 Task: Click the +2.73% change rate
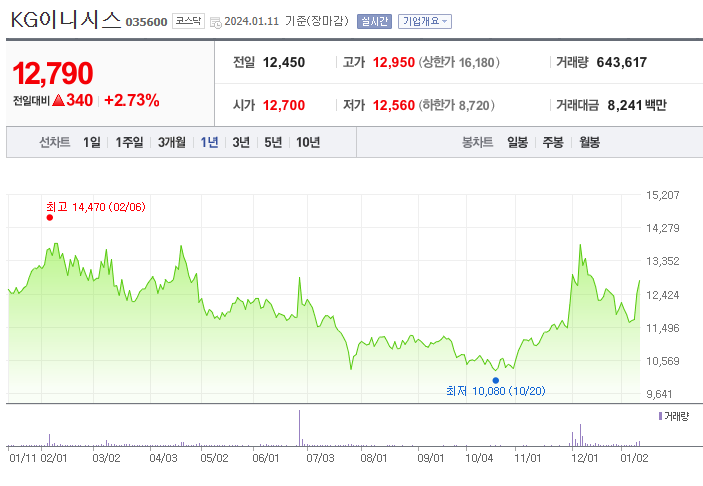point(132,100)
